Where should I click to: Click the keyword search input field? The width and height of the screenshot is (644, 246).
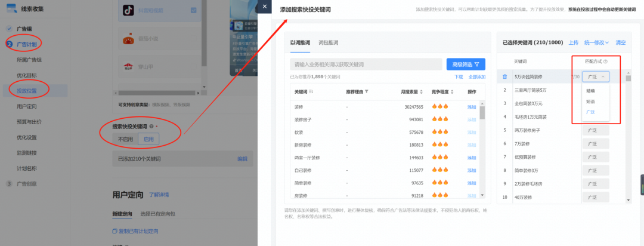pyautogui.click(x=366, y=64)
